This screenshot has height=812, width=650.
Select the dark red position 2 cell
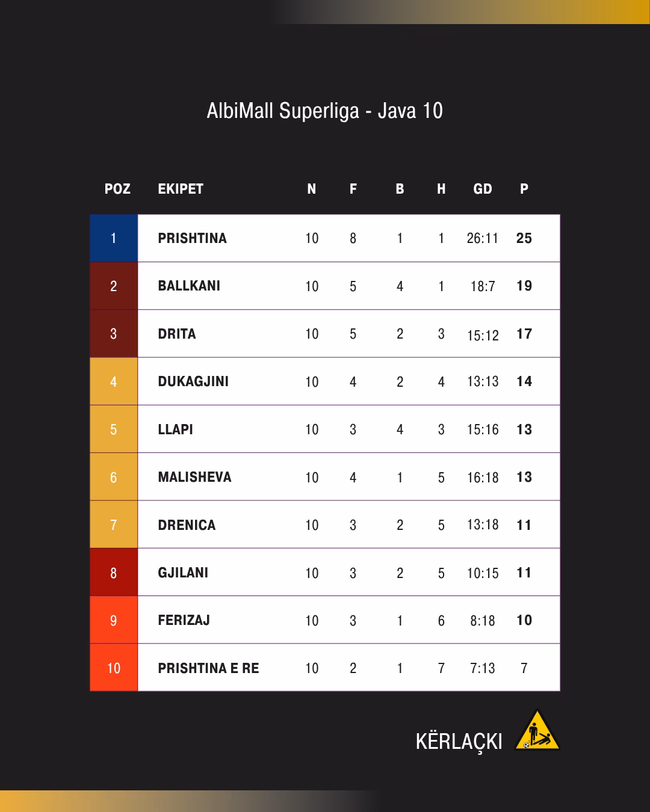point(114,286)
